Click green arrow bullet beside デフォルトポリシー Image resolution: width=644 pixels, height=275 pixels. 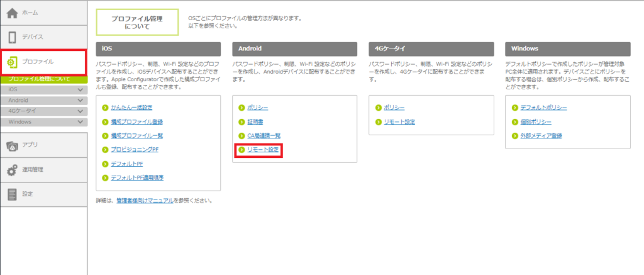[515, 108]
